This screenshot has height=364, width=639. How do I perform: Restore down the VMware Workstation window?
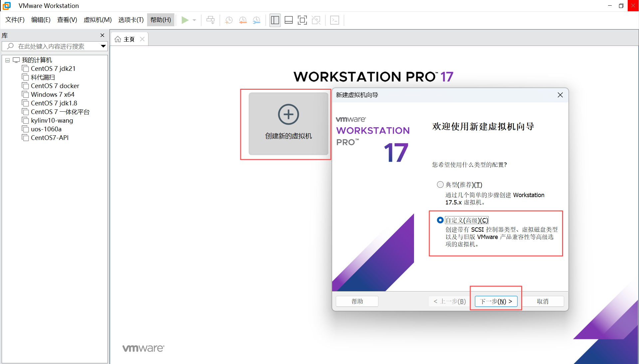621,6
